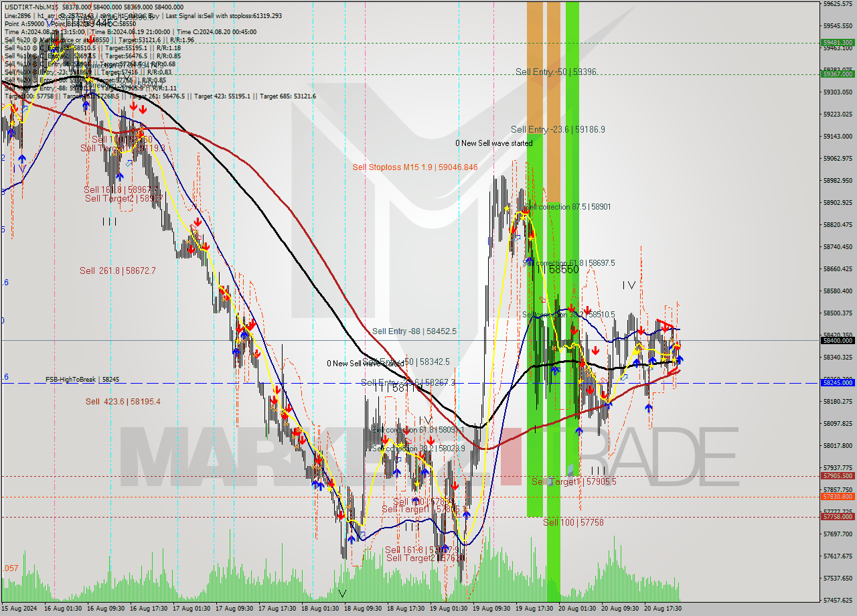
Task: Select the 'Sell correction 61.8 | 58697.5' label
Action: tap(568, 263)
